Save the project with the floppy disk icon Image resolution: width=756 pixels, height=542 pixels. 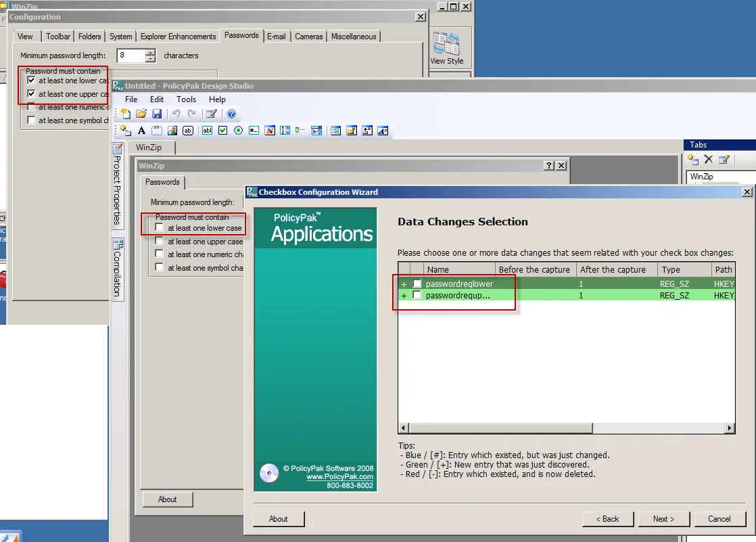click(157, 114)
